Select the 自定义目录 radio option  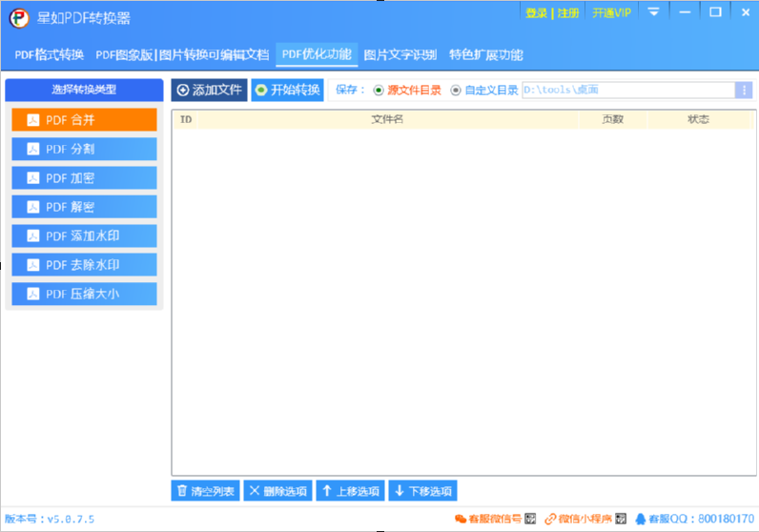[x=456, y=91]
